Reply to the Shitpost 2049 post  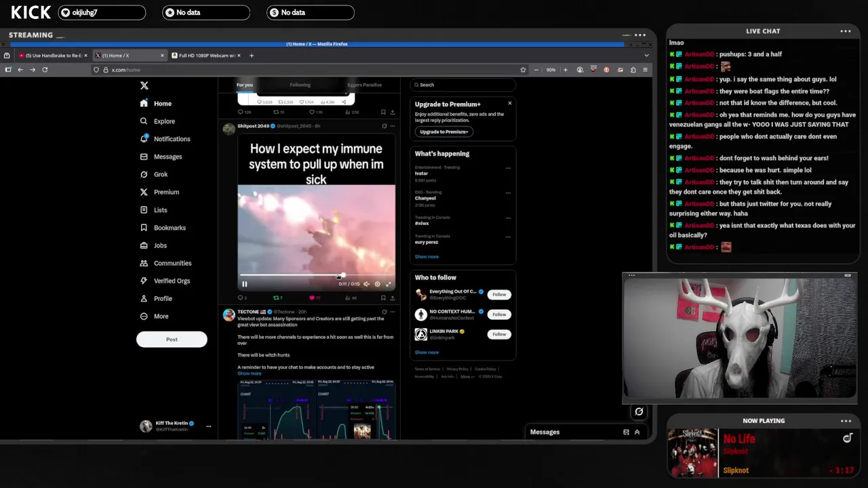point(242,298)
